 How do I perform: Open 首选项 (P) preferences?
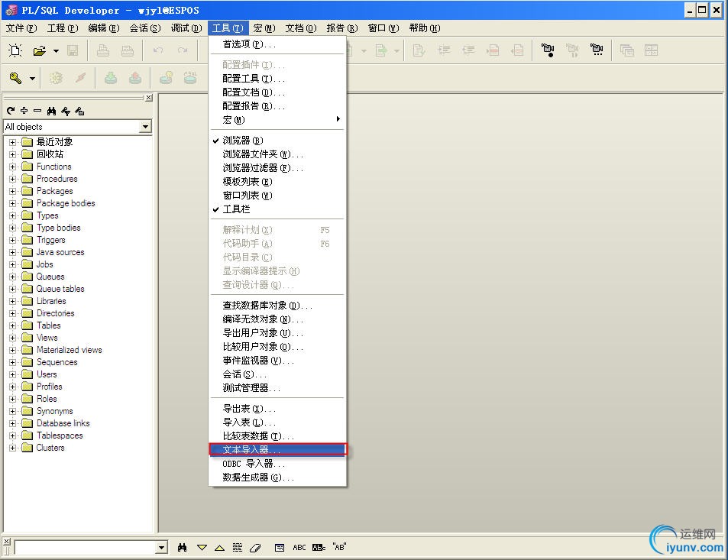(277, 44)
